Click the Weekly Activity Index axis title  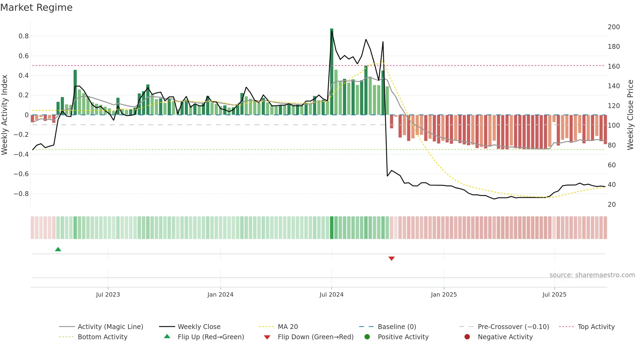(x=5, y=115)
